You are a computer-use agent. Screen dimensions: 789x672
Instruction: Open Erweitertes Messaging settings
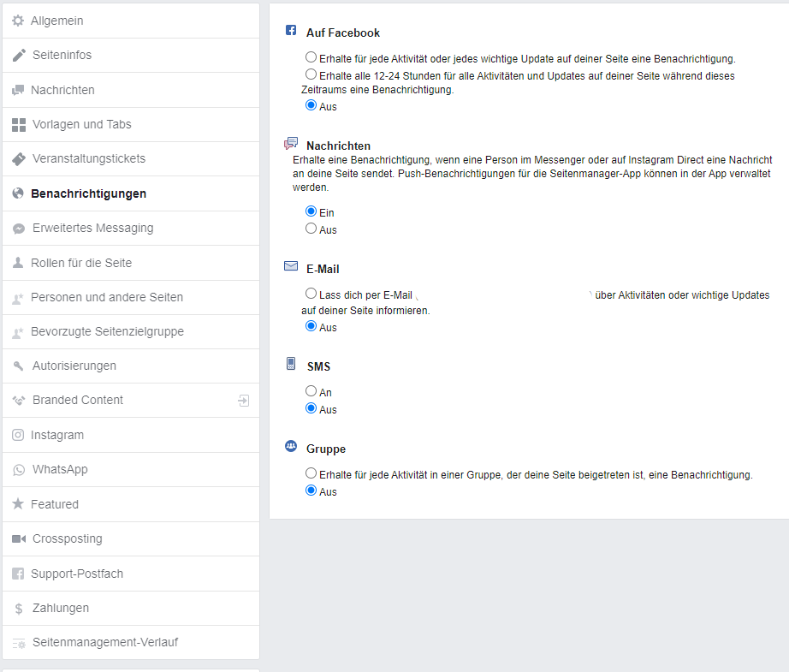click(131, 229)
